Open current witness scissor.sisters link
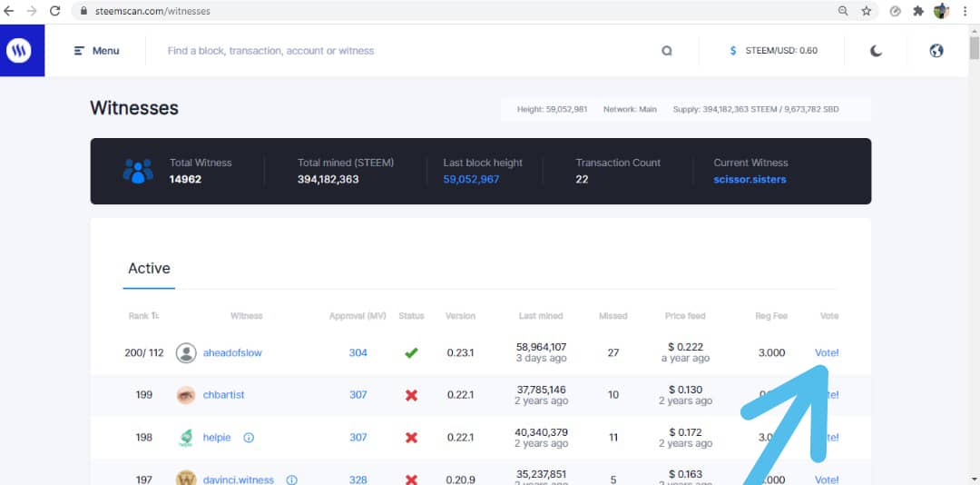The height and width of the screenshot is (485, 980). [x=750, y=180]
